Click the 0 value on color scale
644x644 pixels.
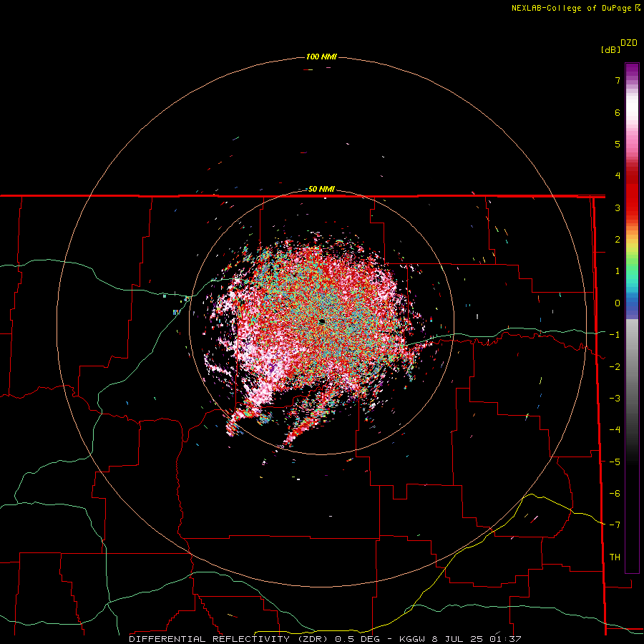coord(618,303)
